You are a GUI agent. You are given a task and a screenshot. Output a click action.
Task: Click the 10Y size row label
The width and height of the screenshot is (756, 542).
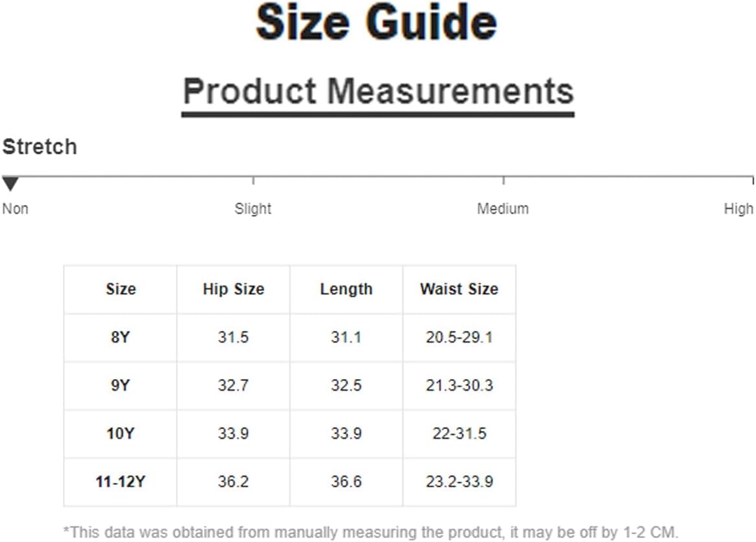tap(121, 434)
